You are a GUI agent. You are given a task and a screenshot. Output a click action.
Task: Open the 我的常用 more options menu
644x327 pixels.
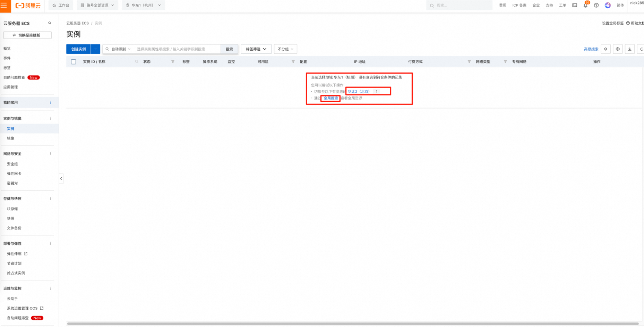coord(50,102)
